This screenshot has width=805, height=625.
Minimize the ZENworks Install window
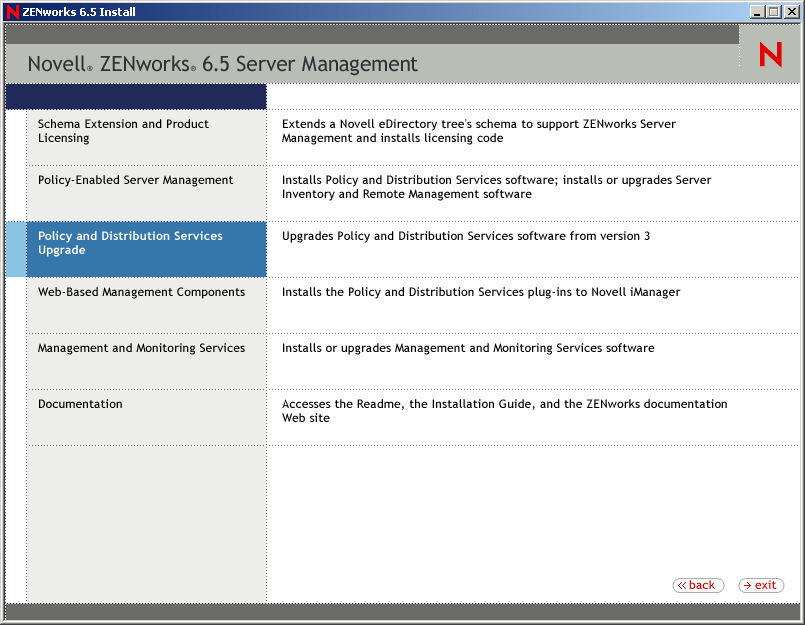(x=758, y=11)
